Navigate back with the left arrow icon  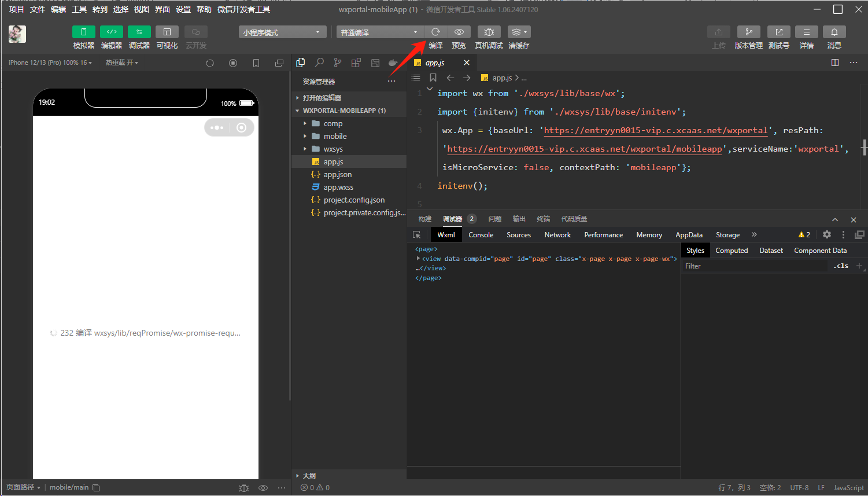[x=450, y=78]
